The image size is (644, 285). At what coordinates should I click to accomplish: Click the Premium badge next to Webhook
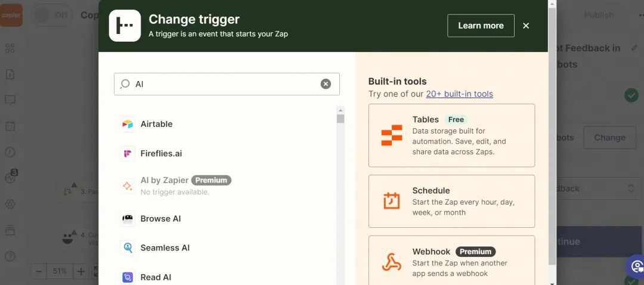[x=475, y=252]
